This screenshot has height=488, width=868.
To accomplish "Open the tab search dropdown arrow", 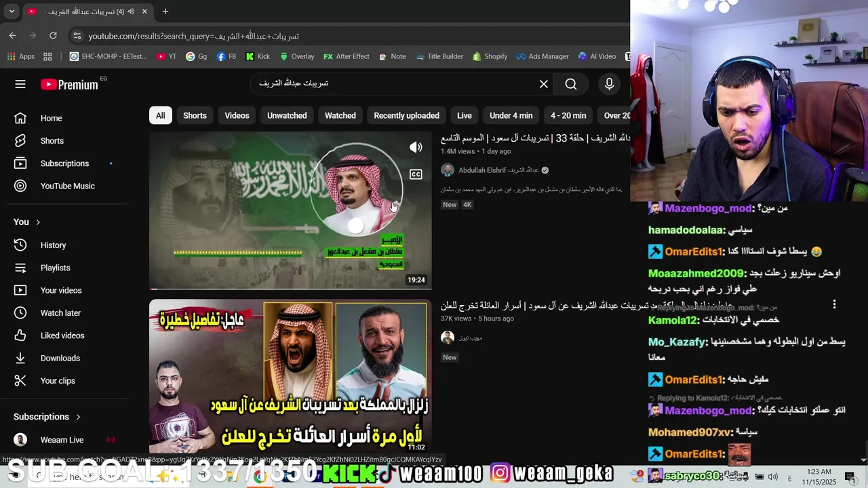I will [x=12, y=12].
